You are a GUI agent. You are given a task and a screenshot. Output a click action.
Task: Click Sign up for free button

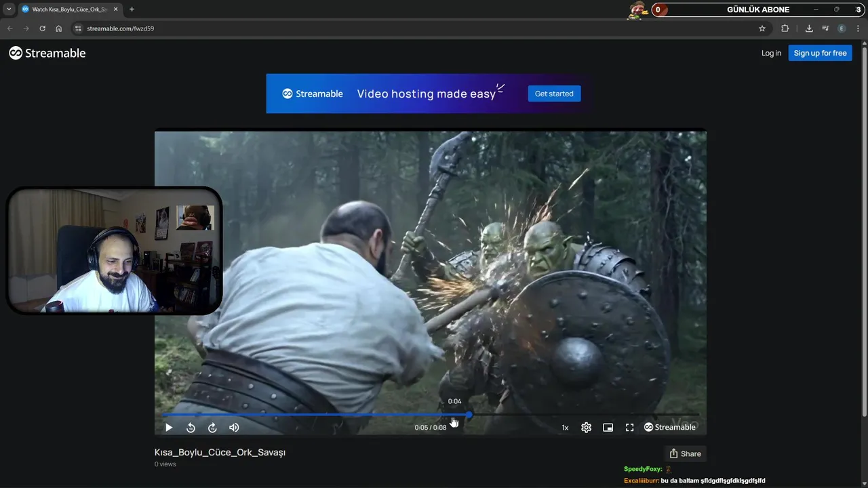(x=820, y=53)
